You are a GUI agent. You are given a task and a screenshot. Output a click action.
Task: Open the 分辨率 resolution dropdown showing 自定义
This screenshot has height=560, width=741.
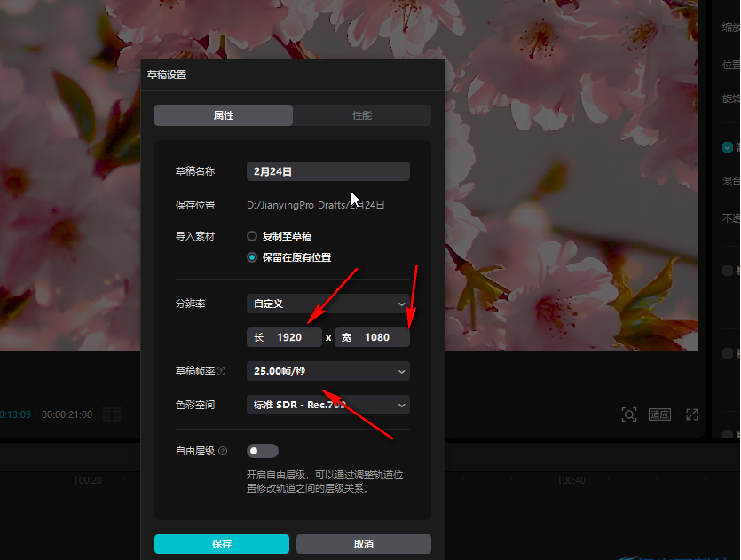click(327, 304)
